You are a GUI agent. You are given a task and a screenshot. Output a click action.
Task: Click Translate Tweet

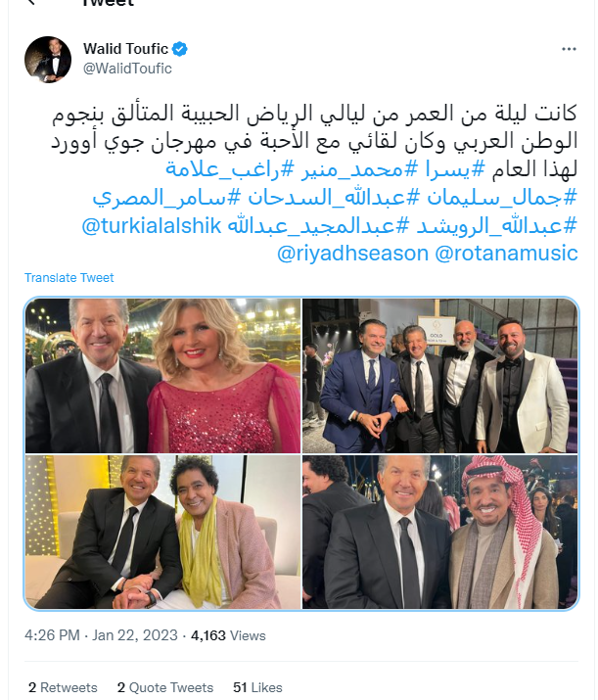tap(69, 278)
